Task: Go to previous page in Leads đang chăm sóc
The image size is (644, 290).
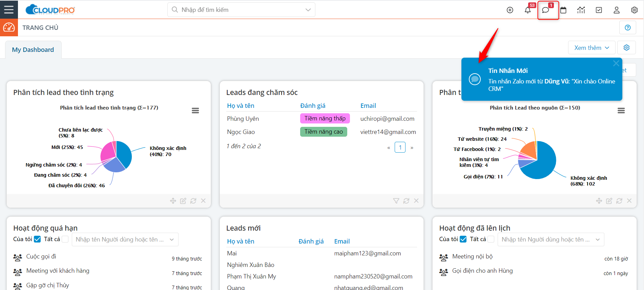Action: (x=389, y=148)
